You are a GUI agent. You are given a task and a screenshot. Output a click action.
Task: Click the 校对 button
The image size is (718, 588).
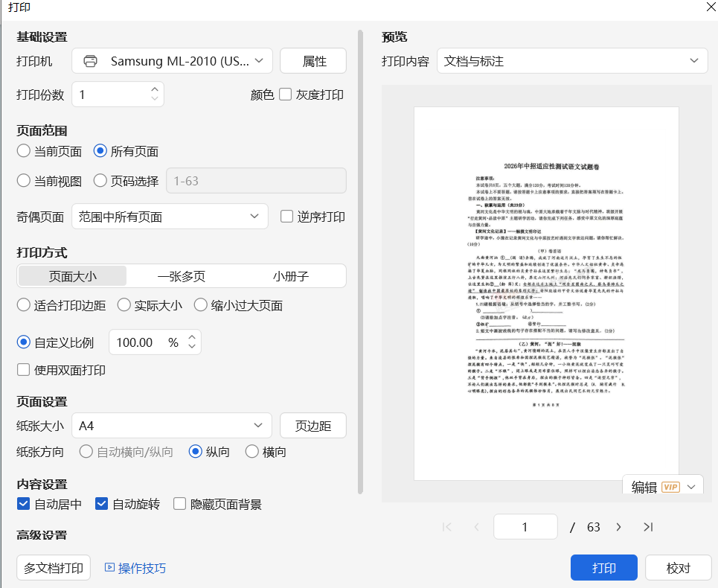[x=679, y=568]
